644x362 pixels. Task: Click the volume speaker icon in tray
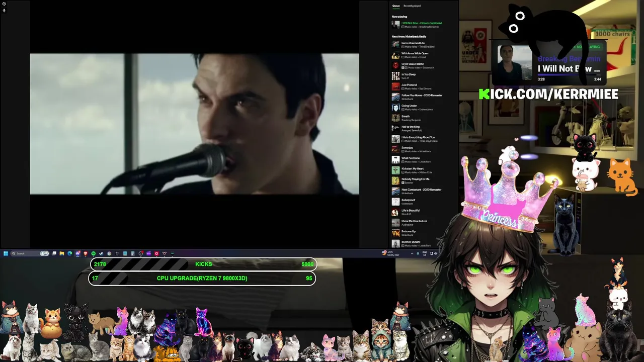[436, 253]
